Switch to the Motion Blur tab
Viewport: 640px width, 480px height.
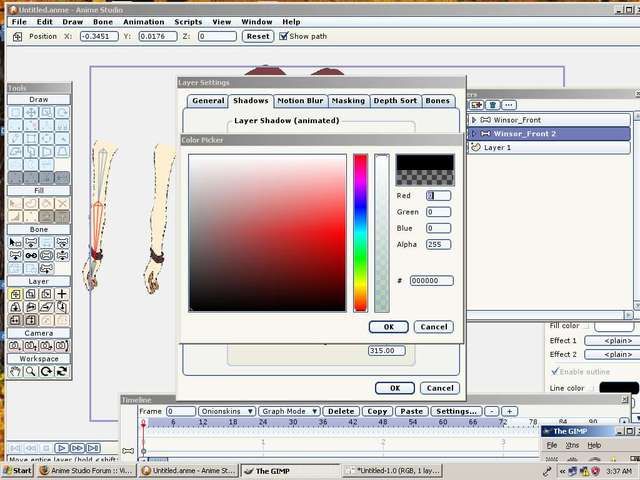pyautogui.click(x=300, y=101)
